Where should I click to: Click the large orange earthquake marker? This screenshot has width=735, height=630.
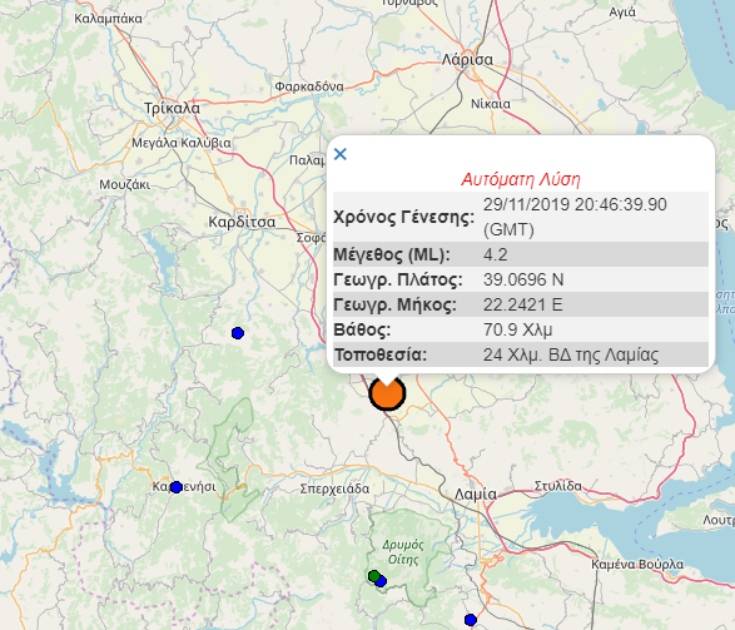point(387,393)
